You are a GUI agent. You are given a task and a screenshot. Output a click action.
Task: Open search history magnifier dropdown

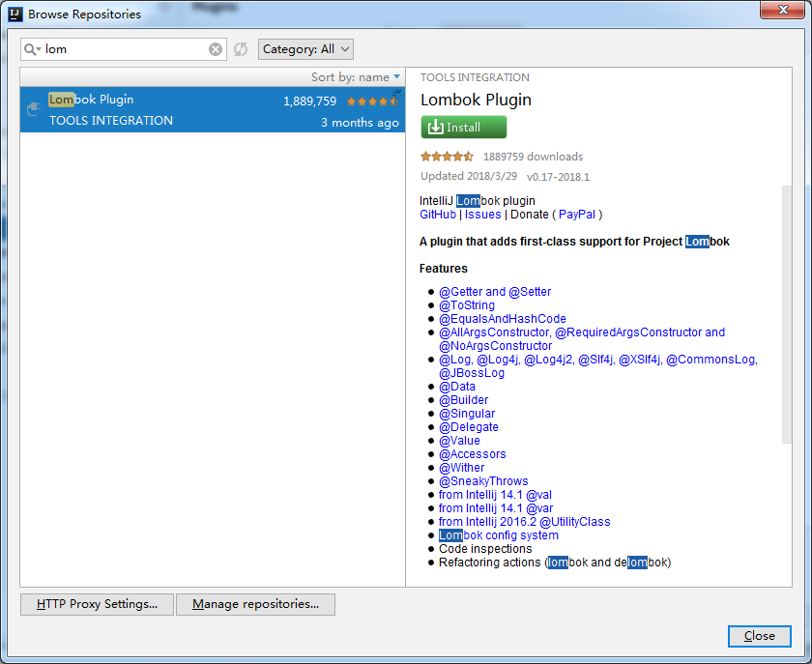point(32,49)
